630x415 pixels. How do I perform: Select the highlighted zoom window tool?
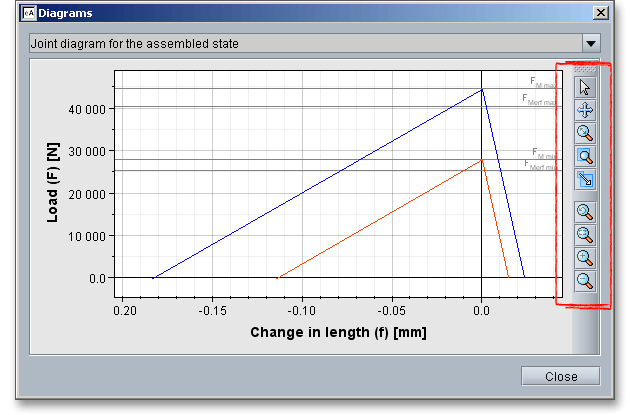tap(586, 157)
